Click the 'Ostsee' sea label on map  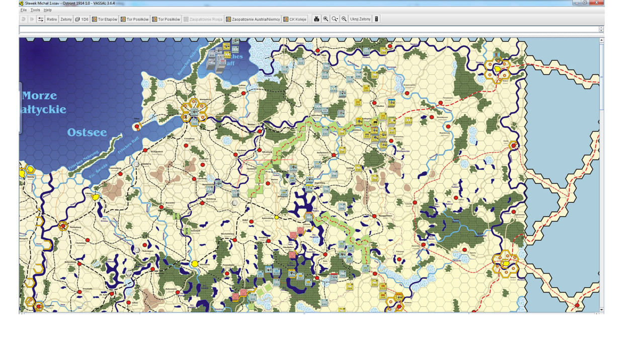click(x=87, y=132)
